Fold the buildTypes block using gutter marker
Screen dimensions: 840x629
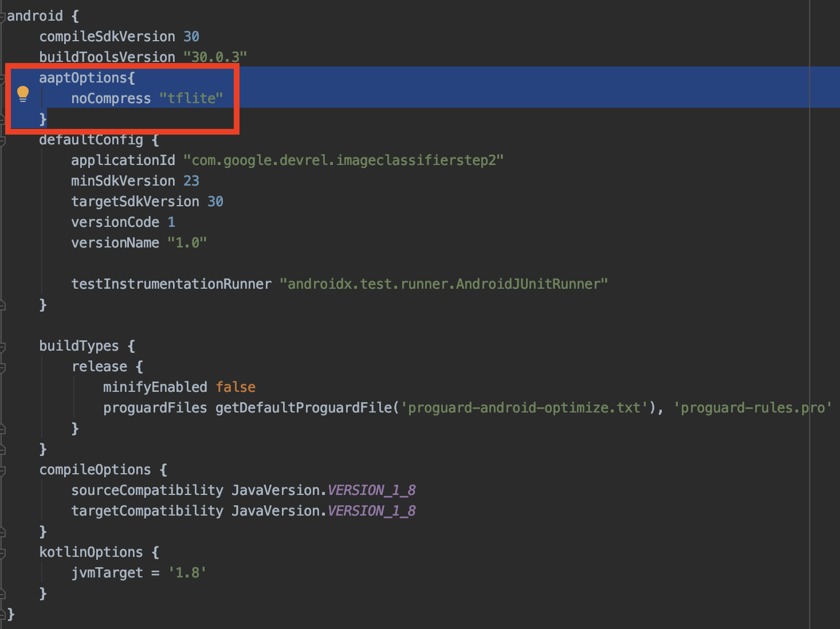tap(2, 347)
